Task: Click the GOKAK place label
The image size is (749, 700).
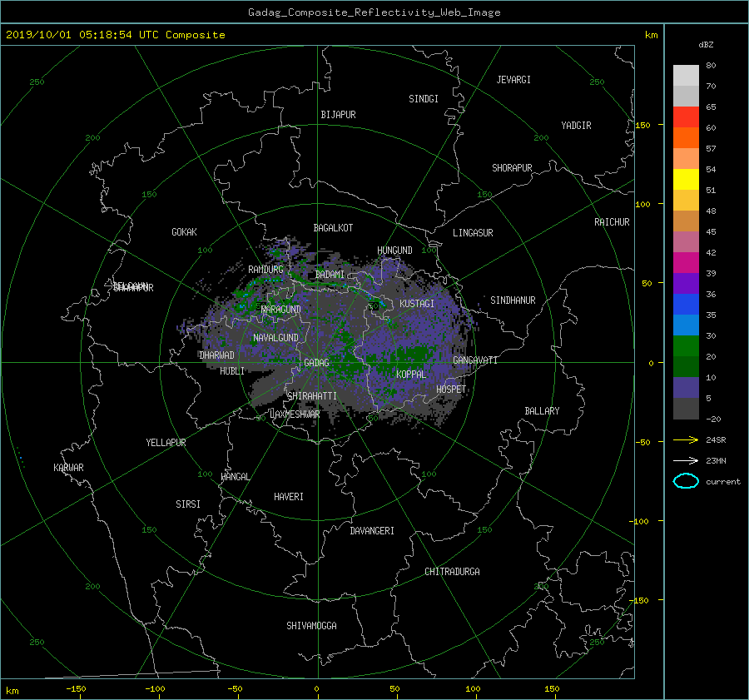Action: tap(184, 232)
